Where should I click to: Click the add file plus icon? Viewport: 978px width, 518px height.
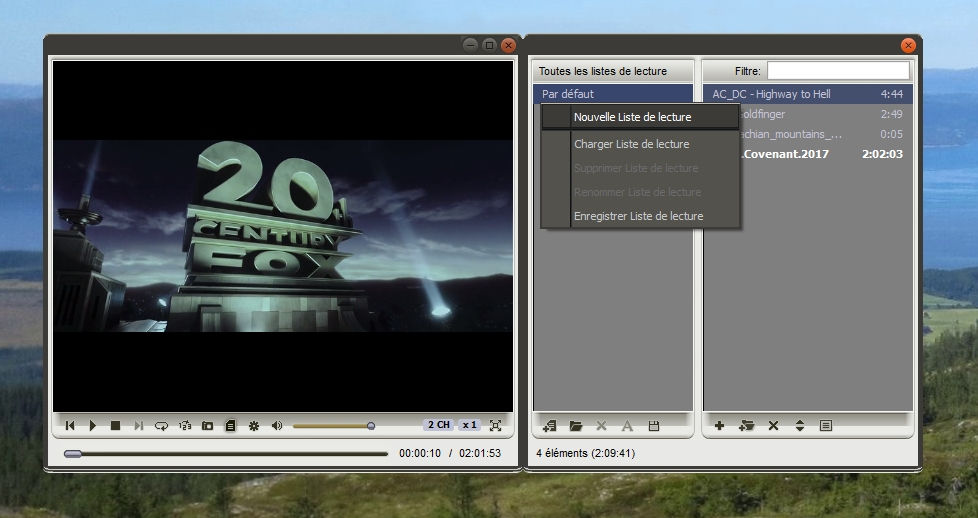(719, 426)
